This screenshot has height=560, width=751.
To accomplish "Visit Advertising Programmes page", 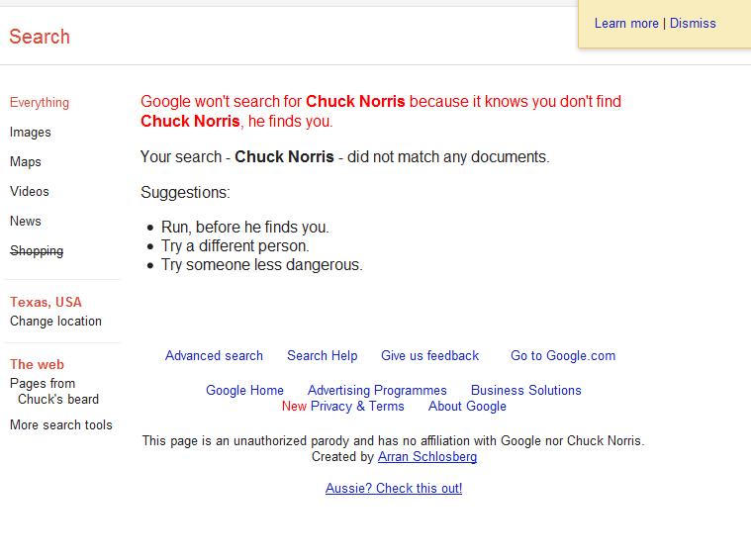I will pos(377,391).
